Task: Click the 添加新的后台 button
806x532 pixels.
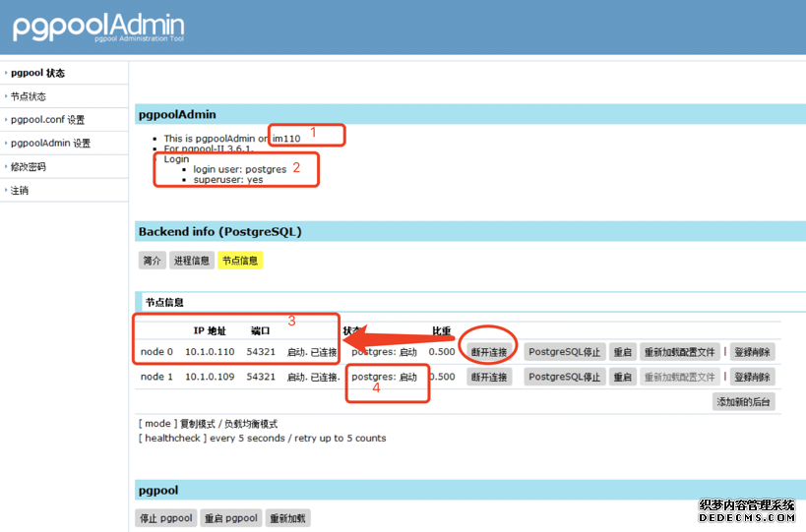Action: click(744, 401)
